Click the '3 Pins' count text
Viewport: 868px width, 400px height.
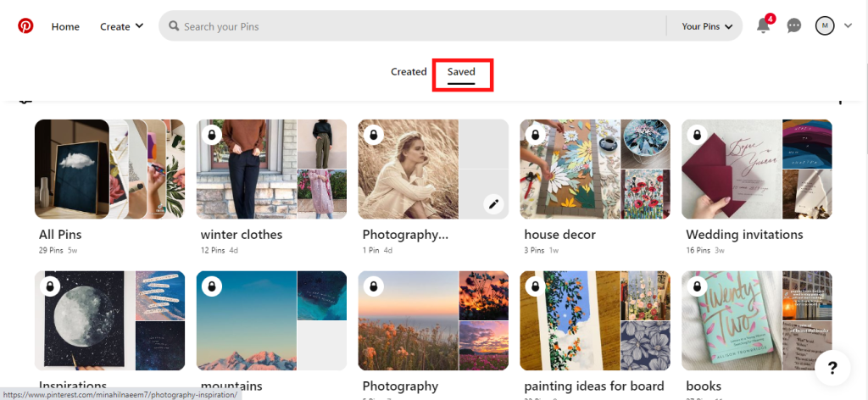(x=534, y=250)
